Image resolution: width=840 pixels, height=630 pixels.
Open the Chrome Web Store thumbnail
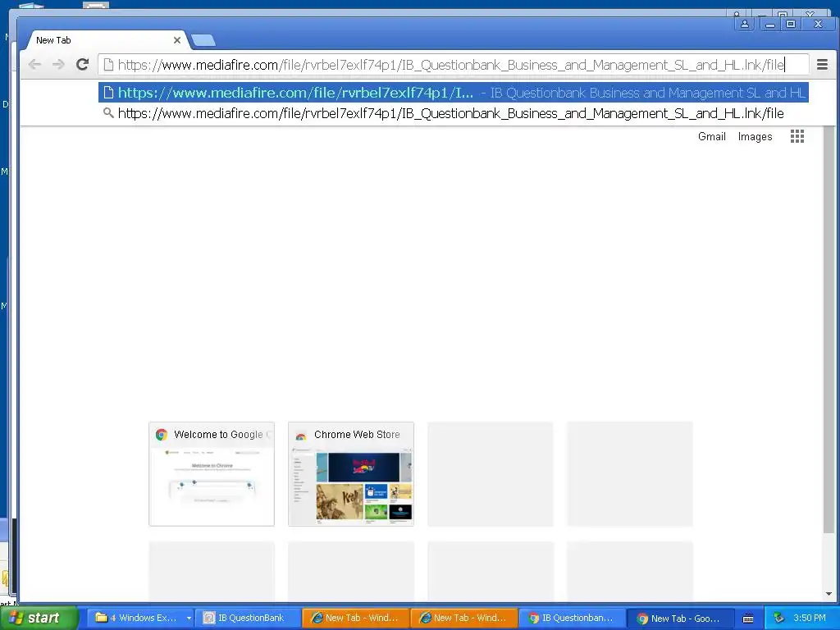(351, 474)
